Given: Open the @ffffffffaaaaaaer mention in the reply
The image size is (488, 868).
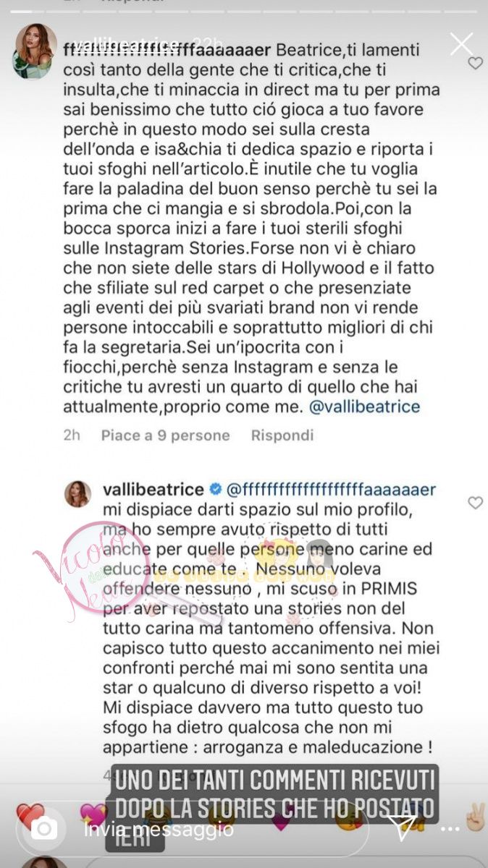Looking at the screenshot, I should (332, 490).
